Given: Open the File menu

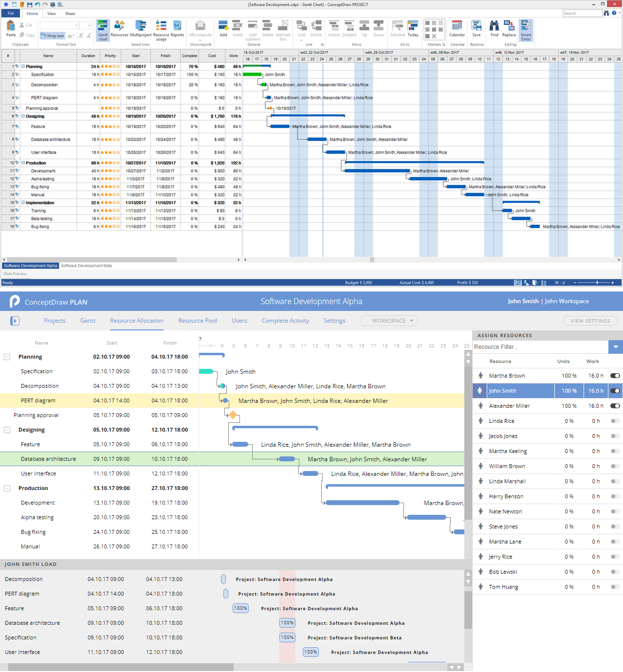Looking at the screenshot, I should (11, 14).
